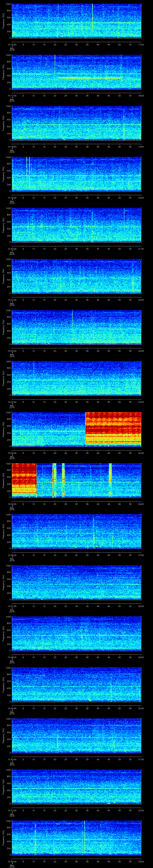Click the '10:20:00' start time label
Viewport: 153px width, 868px height.
(x=12, y=249)
